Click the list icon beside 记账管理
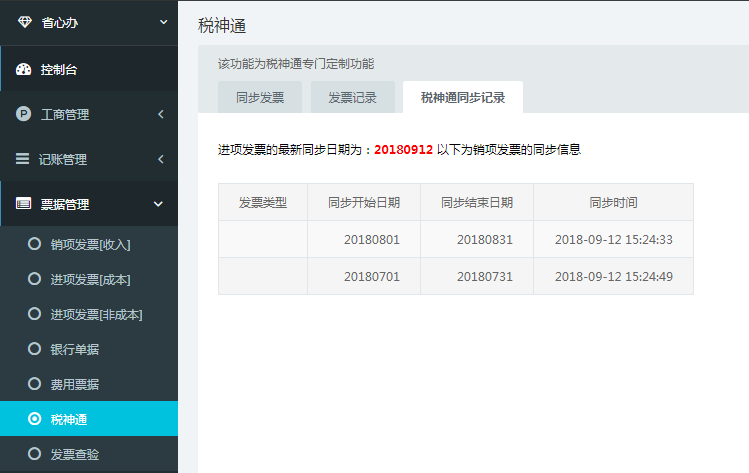The width and height of the screenshot is (749, 473). [x=22, y=159]
